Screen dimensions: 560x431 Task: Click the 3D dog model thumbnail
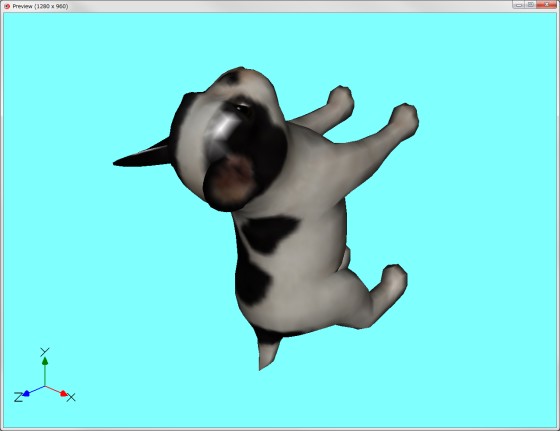tap(266, 218)
